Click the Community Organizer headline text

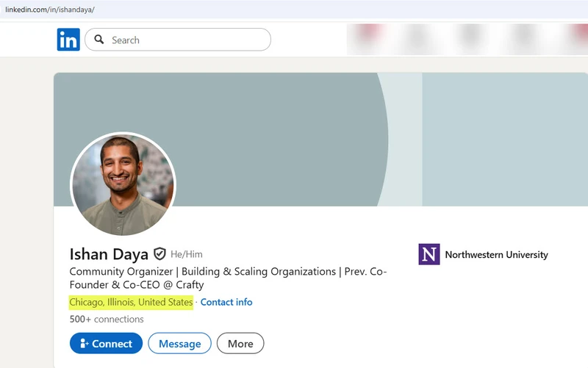point(202,272)
